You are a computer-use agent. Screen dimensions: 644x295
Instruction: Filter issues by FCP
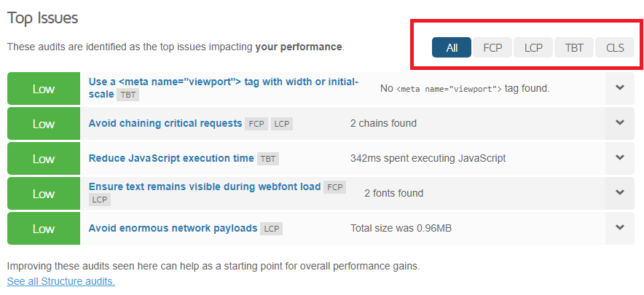(492, 47)
